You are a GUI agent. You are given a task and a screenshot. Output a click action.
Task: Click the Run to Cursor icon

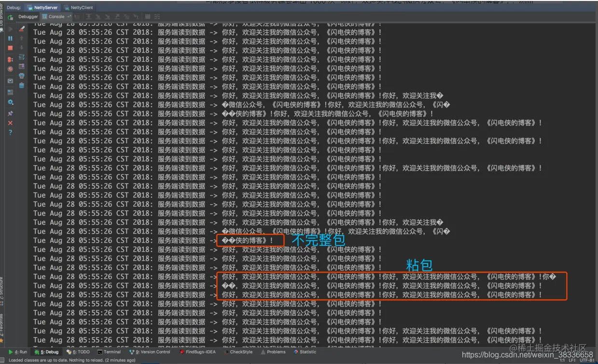point(136,17)
